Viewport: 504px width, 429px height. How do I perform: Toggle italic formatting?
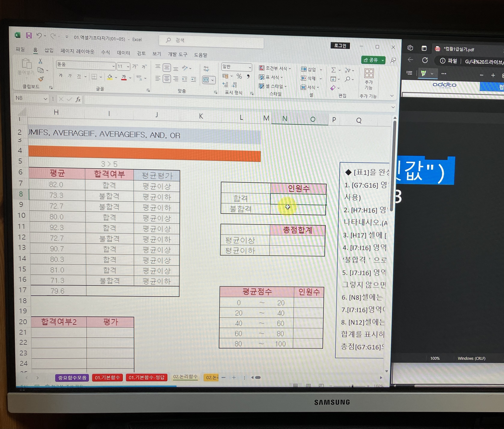coord(70,76)
